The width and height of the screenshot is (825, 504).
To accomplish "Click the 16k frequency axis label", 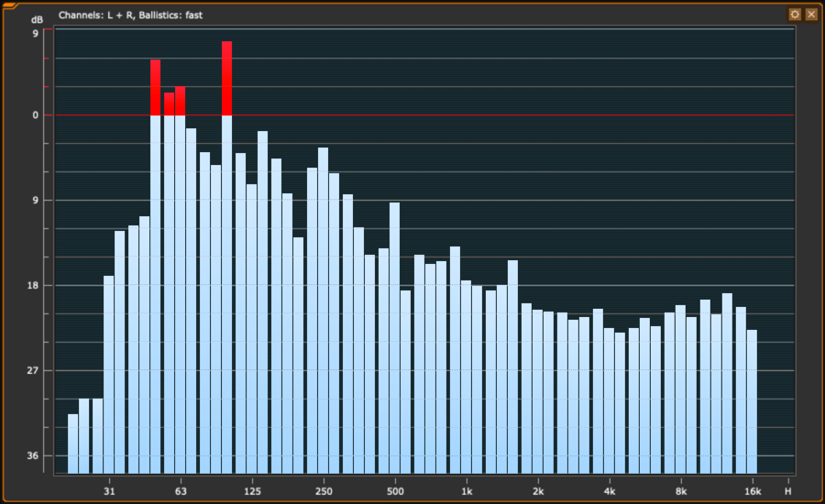I will click(x=753, y=491).
